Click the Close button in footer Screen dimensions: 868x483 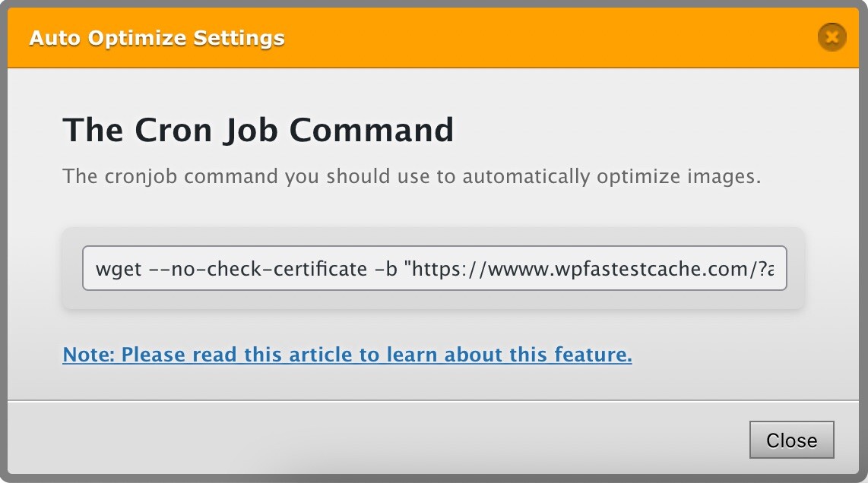[791, 440]
